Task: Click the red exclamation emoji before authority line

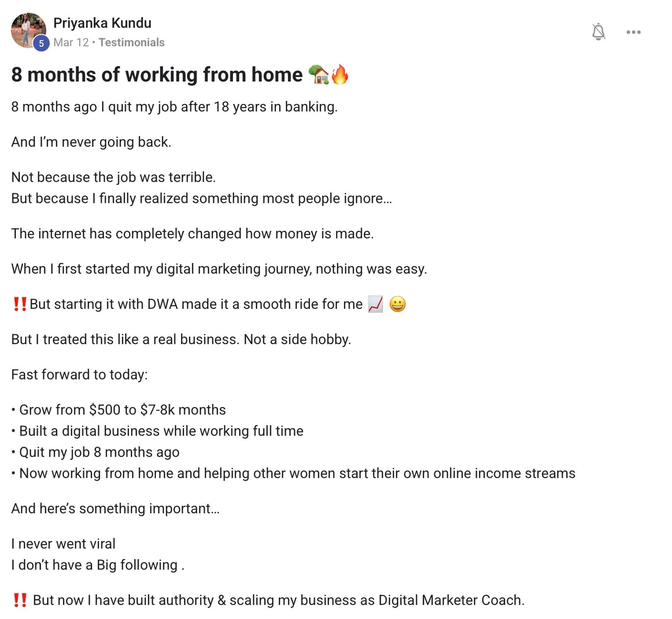Action: point(20,600)
